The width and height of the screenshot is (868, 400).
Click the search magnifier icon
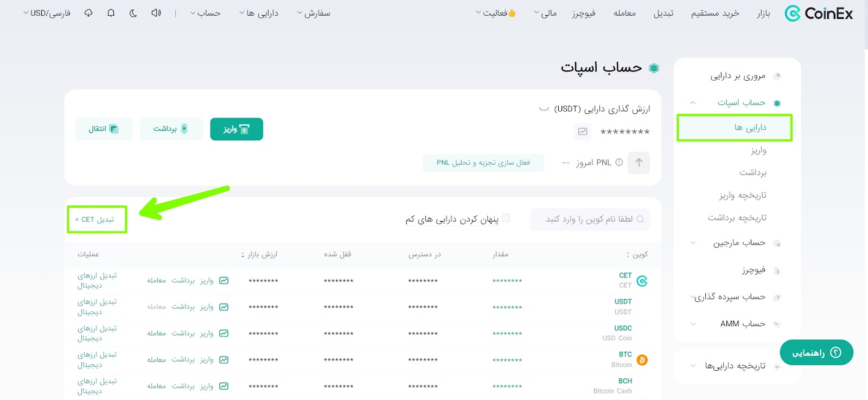pos(640,220)
